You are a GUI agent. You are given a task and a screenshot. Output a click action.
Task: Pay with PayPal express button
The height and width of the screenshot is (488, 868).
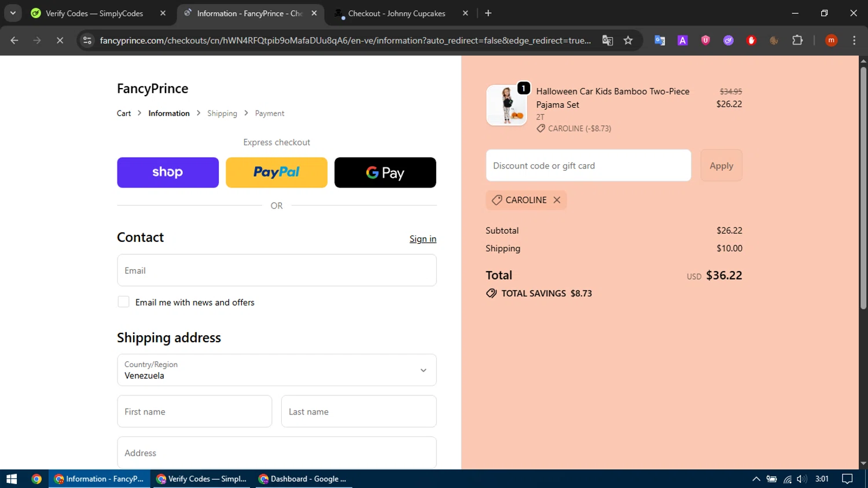(x=277, y=173)
